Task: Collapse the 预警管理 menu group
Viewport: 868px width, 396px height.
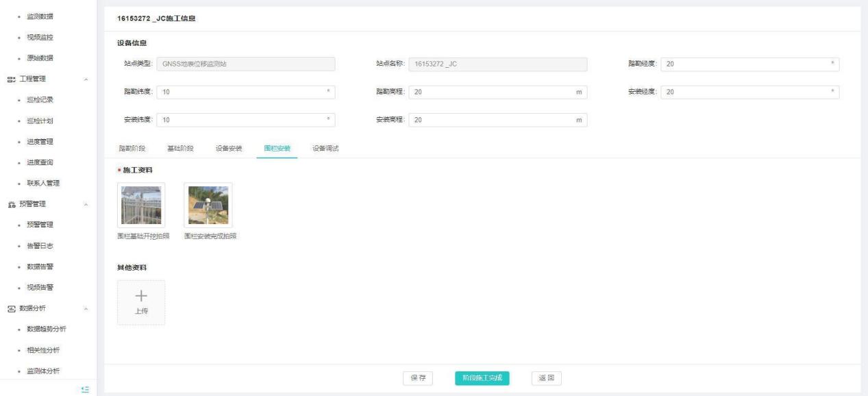Action: click(x=86, y=204)
